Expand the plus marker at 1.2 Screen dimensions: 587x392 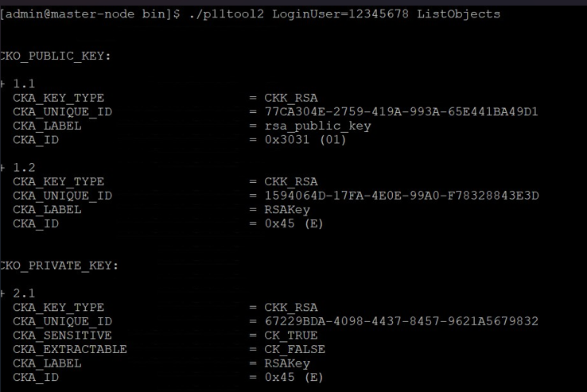[x=2, y=167]
